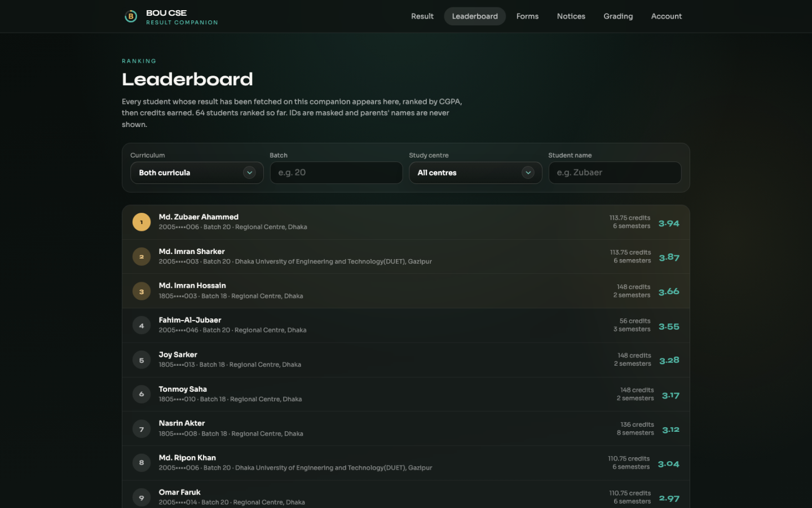Select the name Nasrin Akter
The width and height of the screenshot is (812, 508).
(182, 423)
